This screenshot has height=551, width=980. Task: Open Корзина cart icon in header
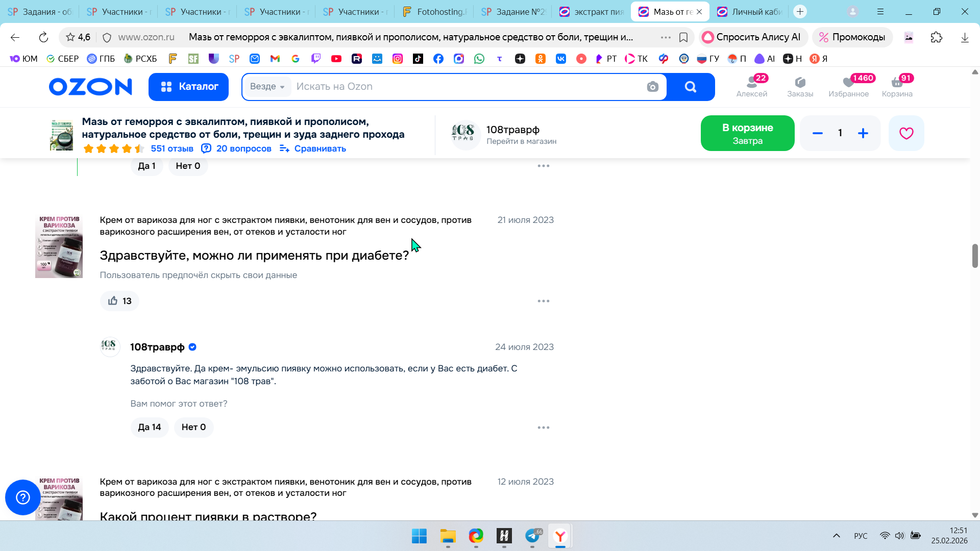coord(897,87)
